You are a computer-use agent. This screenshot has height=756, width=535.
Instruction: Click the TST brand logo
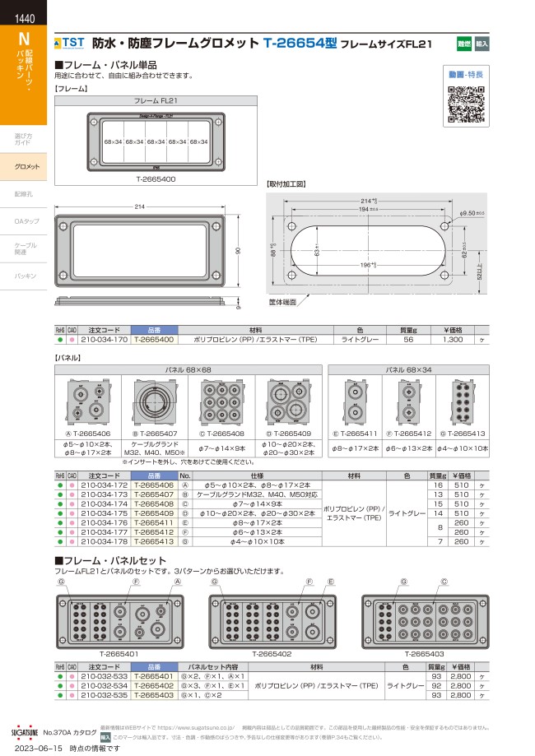[x=69, y=40]
